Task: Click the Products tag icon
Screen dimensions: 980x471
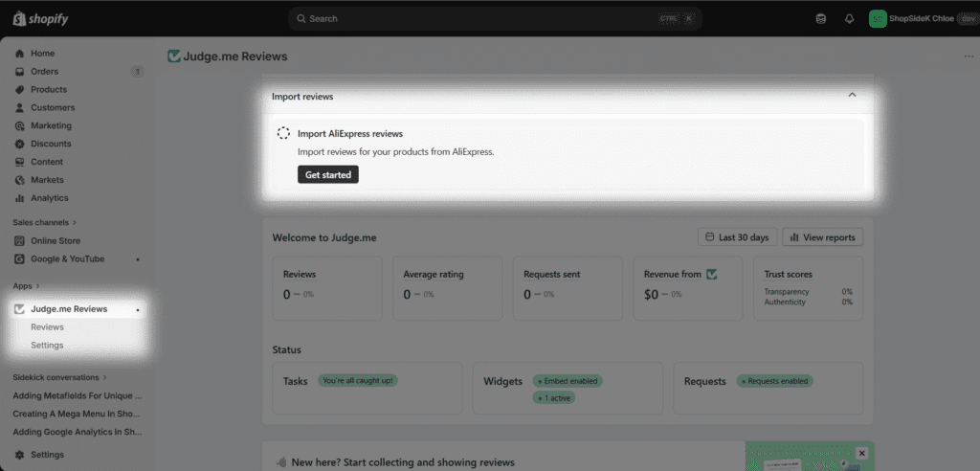Action: tap(19, 90)
